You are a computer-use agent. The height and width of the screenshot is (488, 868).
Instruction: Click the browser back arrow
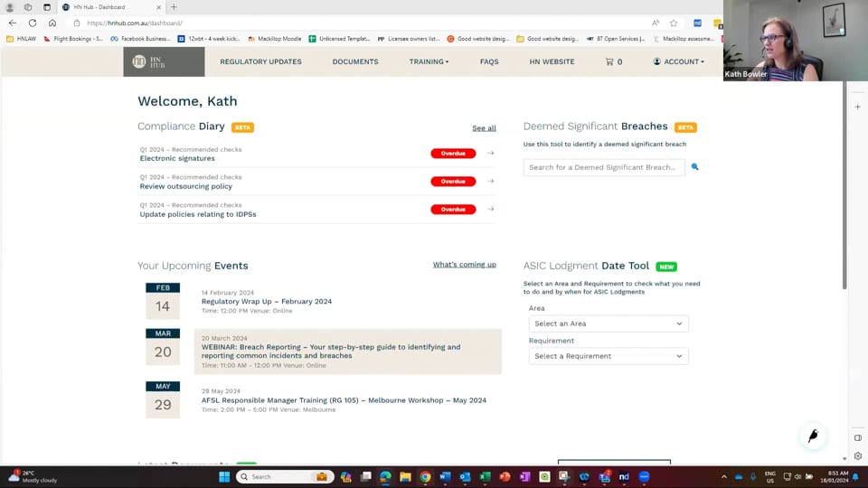12,23
